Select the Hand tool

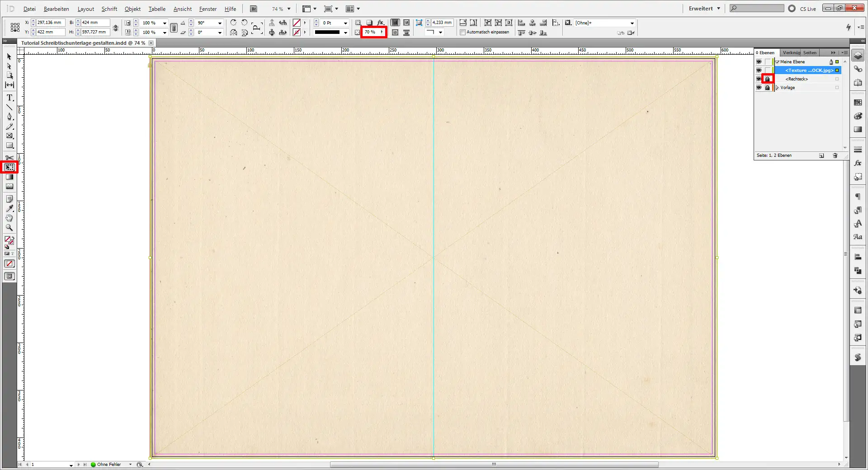[x=9, y=218]
